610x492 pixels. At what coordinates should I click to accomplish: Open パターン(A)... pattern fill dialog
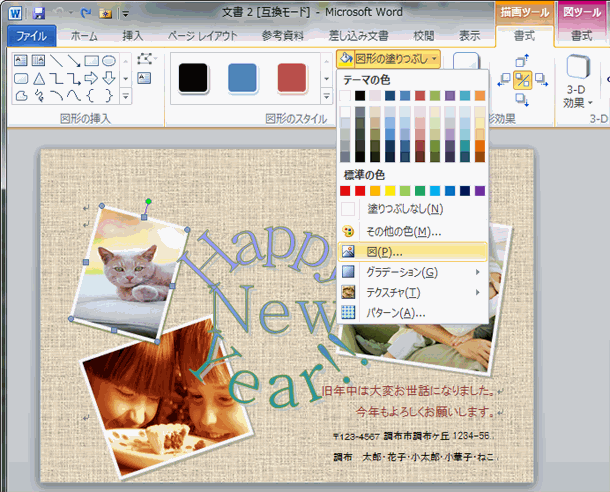click(412, 313)
